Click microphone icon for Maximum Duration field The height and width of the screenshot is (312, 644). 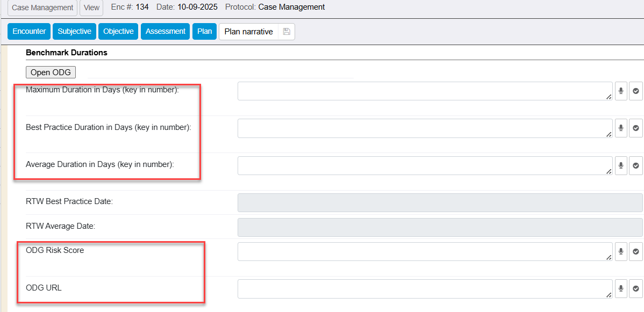point(621,91)
